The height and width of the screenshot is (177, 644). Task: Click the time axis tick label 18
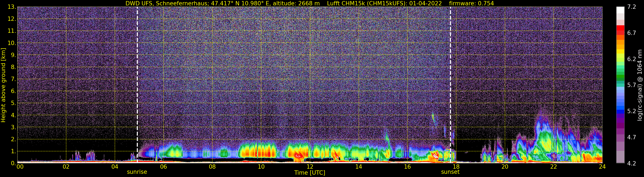point(456,167)
